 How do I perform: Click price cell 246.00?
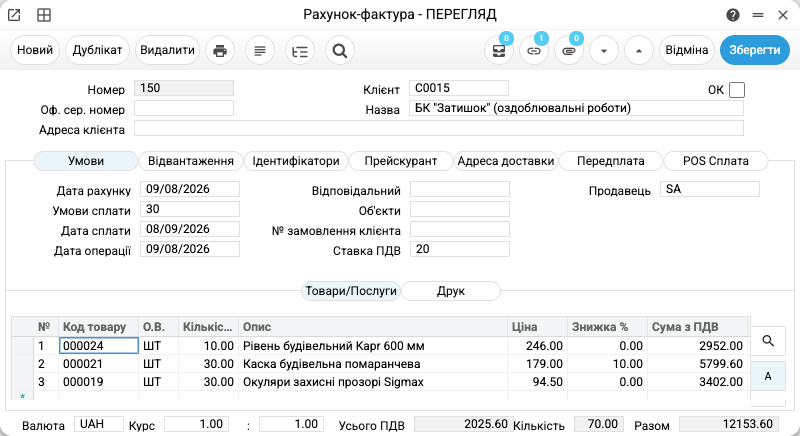tap(537, 346)
